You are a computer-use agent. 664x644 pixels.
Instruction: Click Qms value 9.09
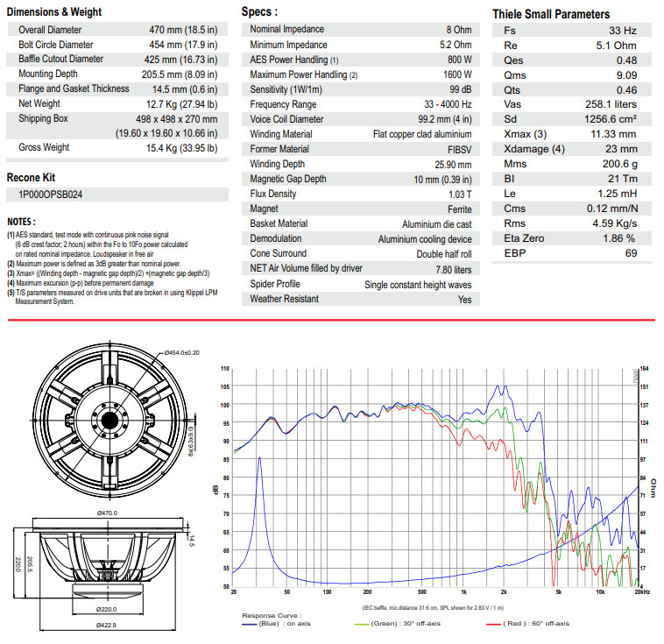[x=626, y=75]
